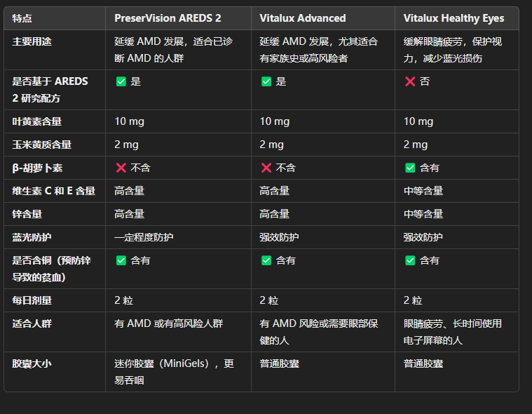
Task: Click the red cross in PreserVision β-胡萝卜素 cell
Action: pos(121,168)
